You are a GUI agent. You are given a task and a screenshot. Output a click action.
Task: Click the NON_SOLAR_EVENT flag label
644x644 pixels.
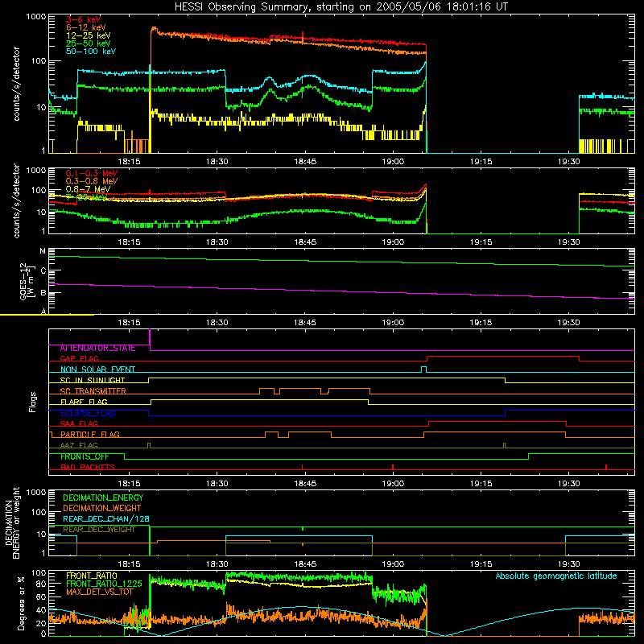(x=97, y=369)
